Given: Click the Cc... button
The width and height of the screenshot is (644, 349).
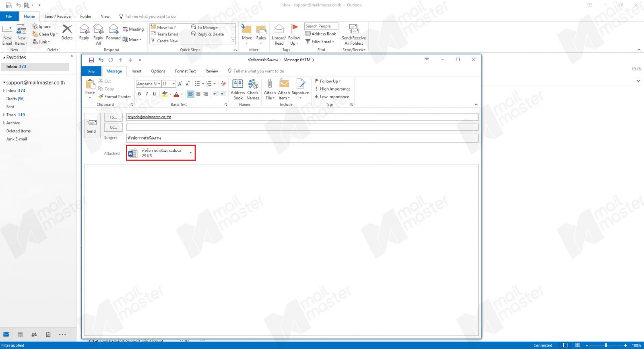Looking at the screenshot, I should point(114,127).
